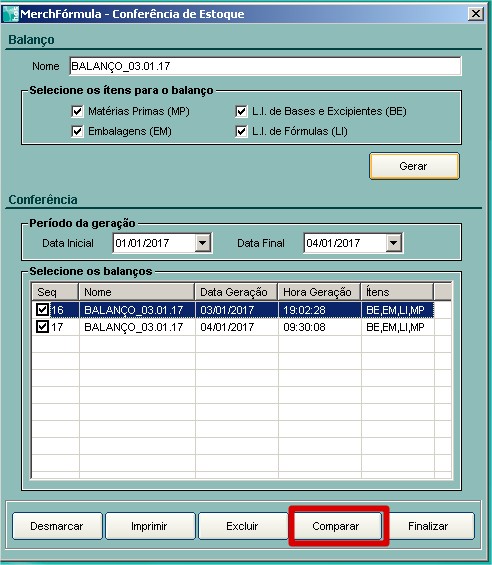The width and height of the screenshot is (492, 565).
Task: Uncheck balance row 17 checkbox
Action: tap(43, 327)
